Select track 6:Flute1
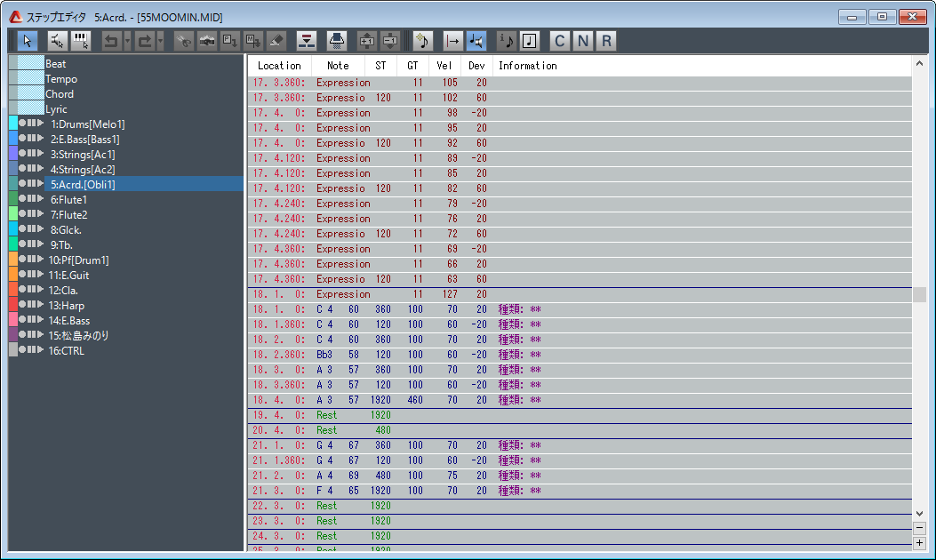936x560 pixels. pyautogui.click(x=126, y=199)
